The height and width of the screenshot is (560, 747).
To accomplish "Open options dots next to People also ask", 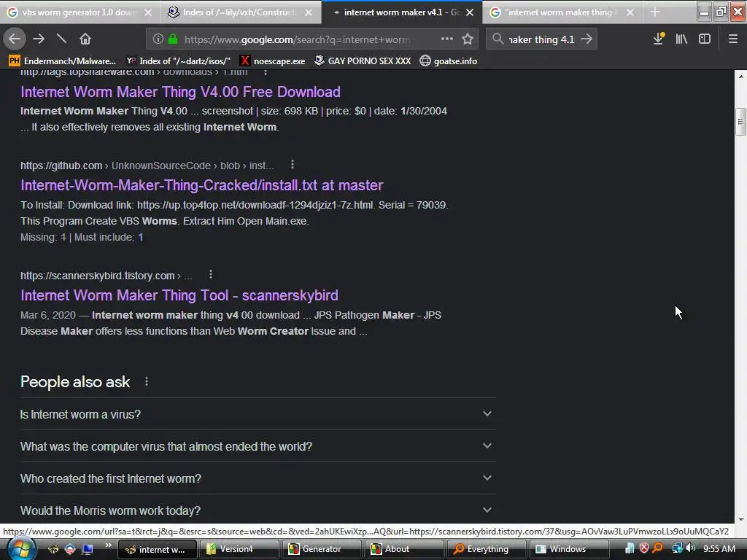I will (147, 382).
